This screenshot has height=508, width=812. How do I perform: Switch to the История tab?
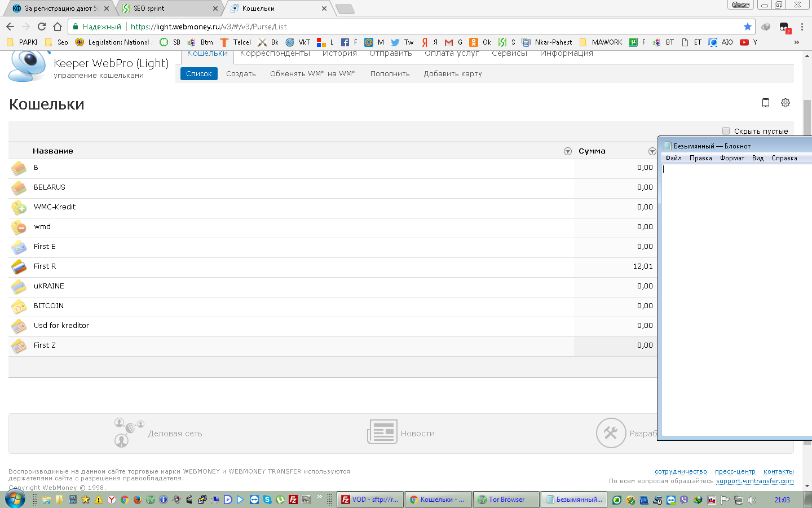tap(339, 54)
